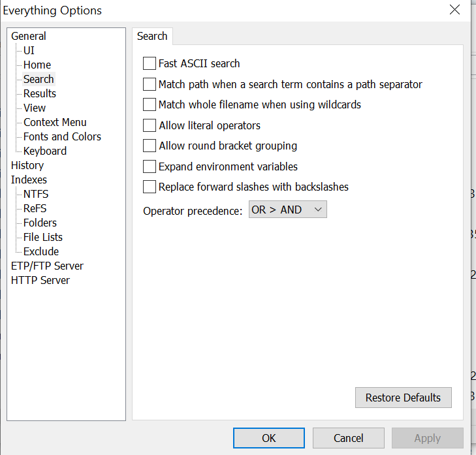This screenshot has width=476, height=455.
Task: Go to Fonts and Colors settings
Action: pyautogui.click(x=62, y=136)
